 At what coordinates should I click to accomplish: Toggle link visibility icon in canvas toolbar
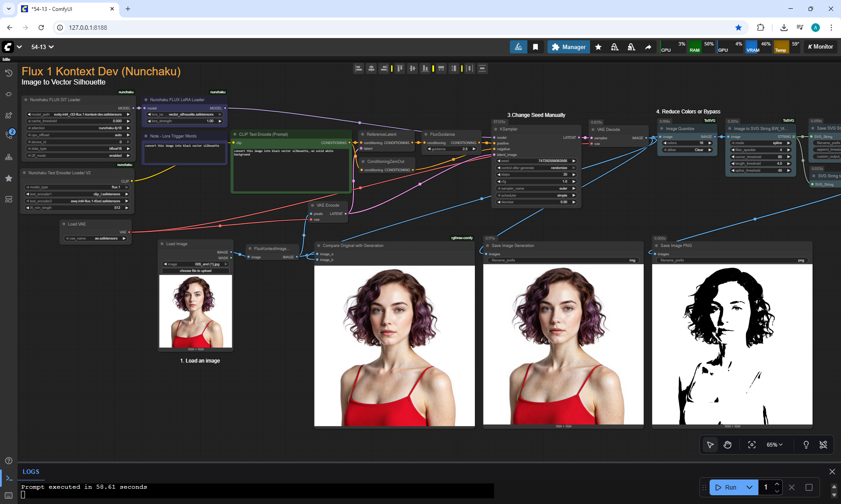click(x=823, y=445)
